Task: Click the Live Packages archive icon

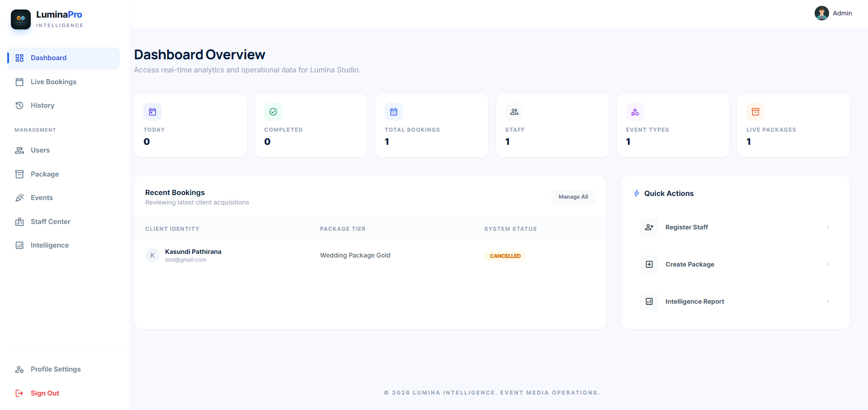Action: point(755,112)
